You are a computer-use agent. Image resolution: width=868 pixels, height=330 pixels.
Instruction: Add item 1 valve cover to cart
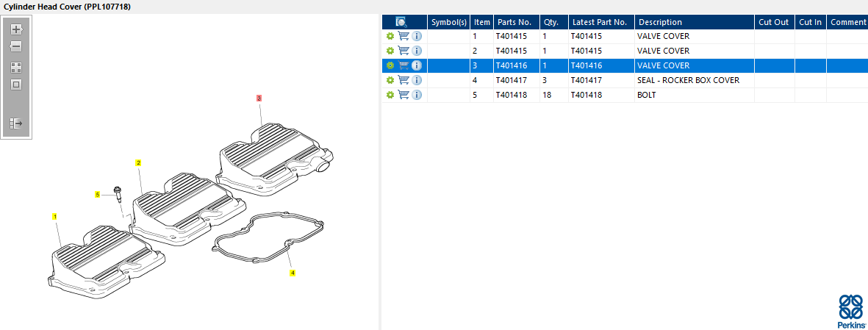pyautogui.click(x=403, y=36)
